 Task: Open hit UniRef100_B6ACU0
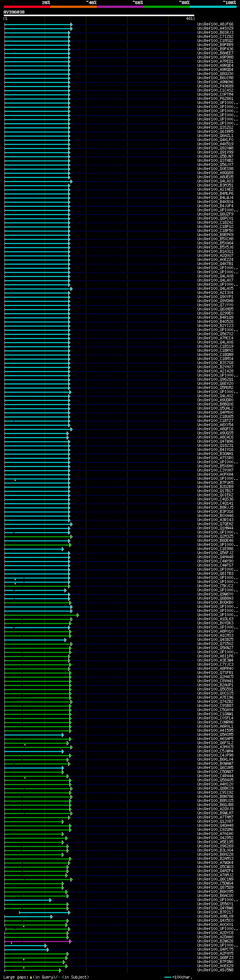pyautogui.click(x=215, y=896)
